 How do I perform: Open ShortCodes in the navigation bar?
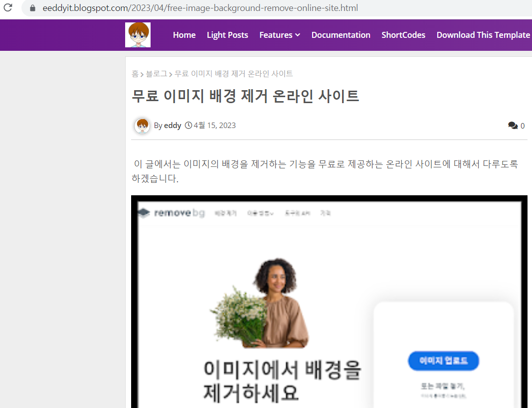pyautogui.click(x=403, y=35)
